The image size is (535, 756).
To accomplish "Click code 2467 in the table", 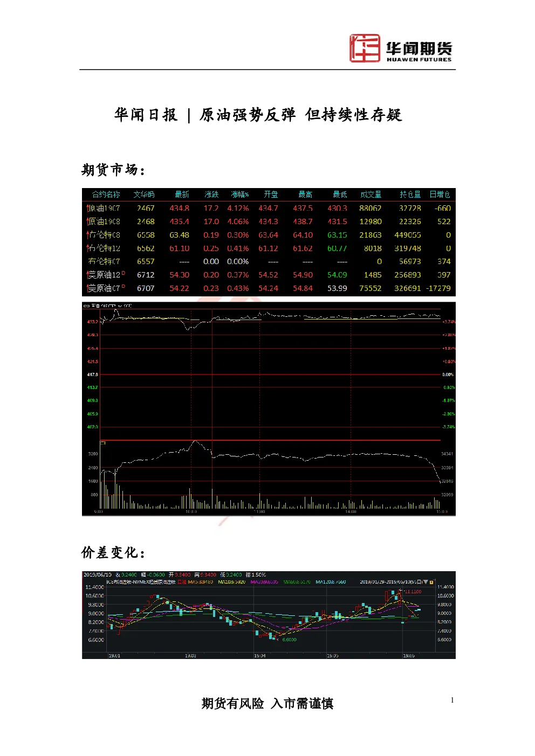I will point(146,208).
